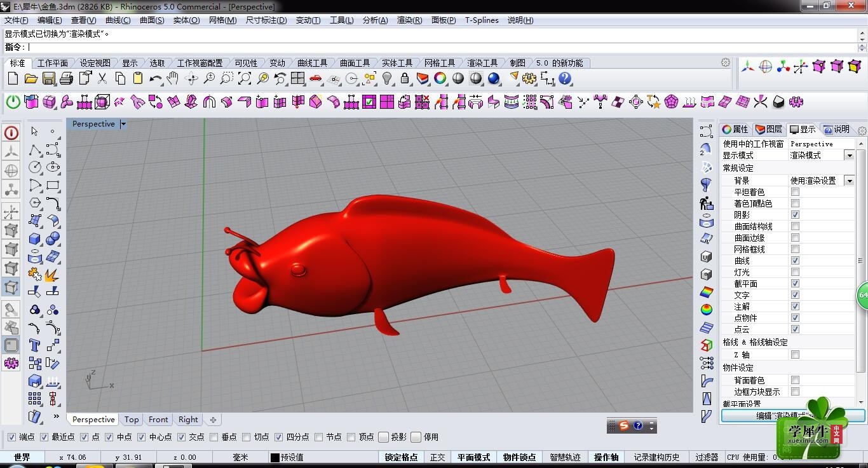
Task: Click the Undo arrow icon
Action: pyautogui.click(x=155, y=79)
